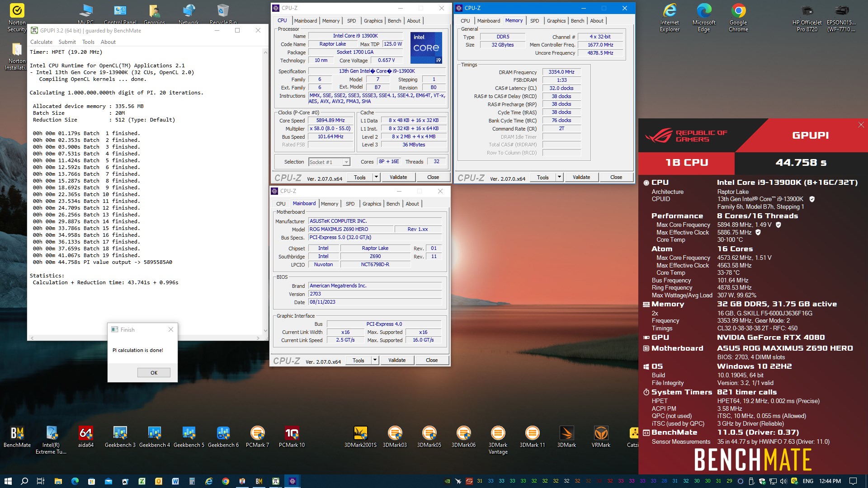Launch PCMark 7 shortcut

pyautogui.click(x=258, y=436)
